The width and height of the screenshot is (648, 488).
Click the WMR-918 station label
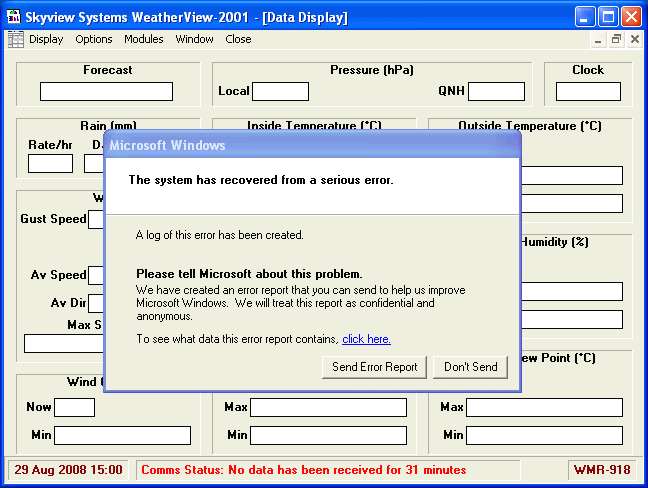602,470
